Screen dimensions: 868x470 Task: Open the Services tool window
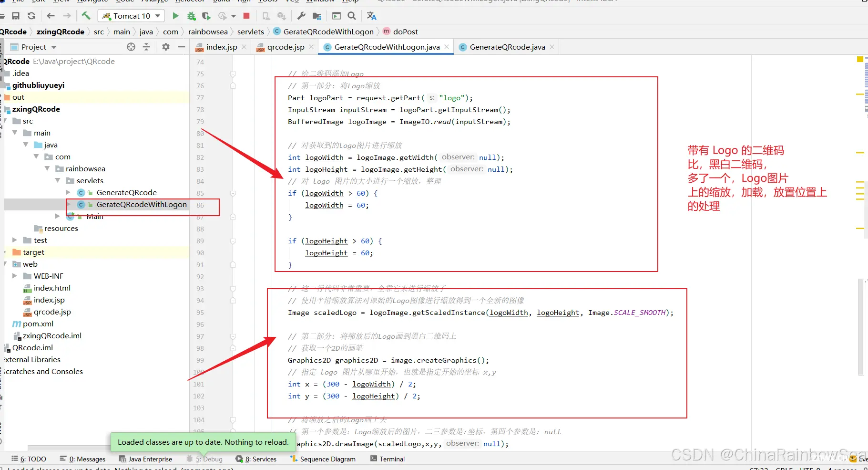256,459
